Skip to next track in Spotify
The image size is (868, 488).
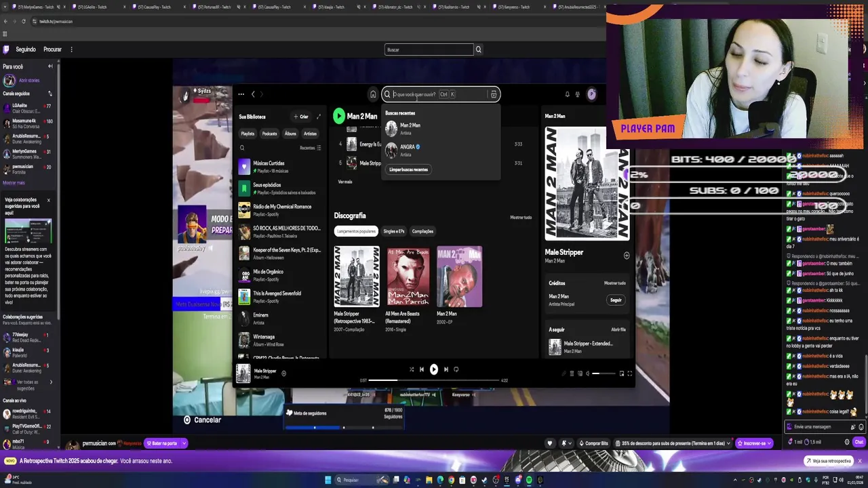(446, 369)
